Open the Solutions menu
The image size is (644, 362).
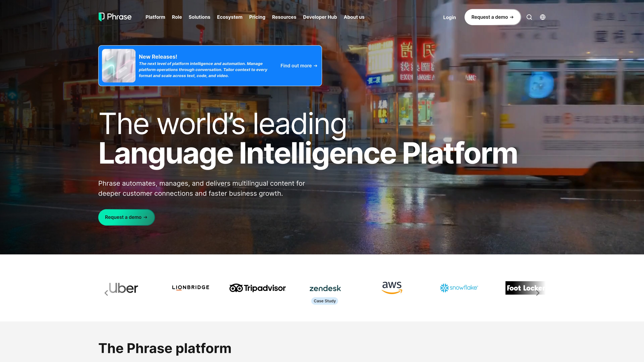pos(199,17)
